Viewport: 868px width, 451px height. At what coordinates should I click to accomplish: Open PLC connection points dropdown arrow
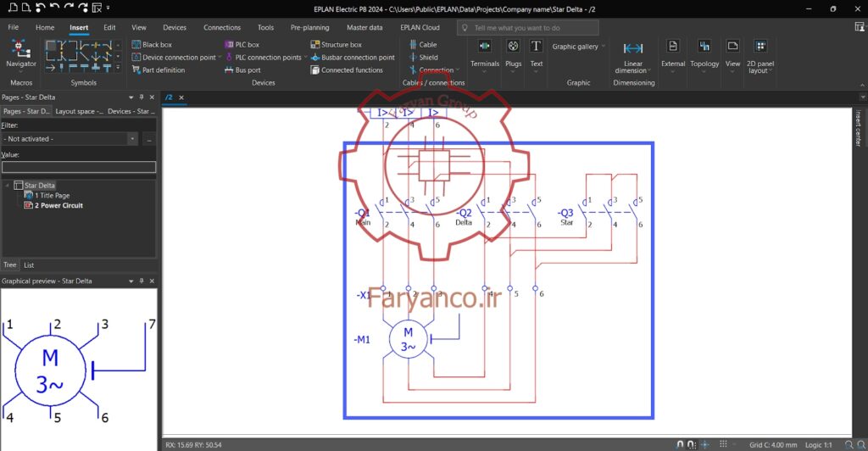305,57
